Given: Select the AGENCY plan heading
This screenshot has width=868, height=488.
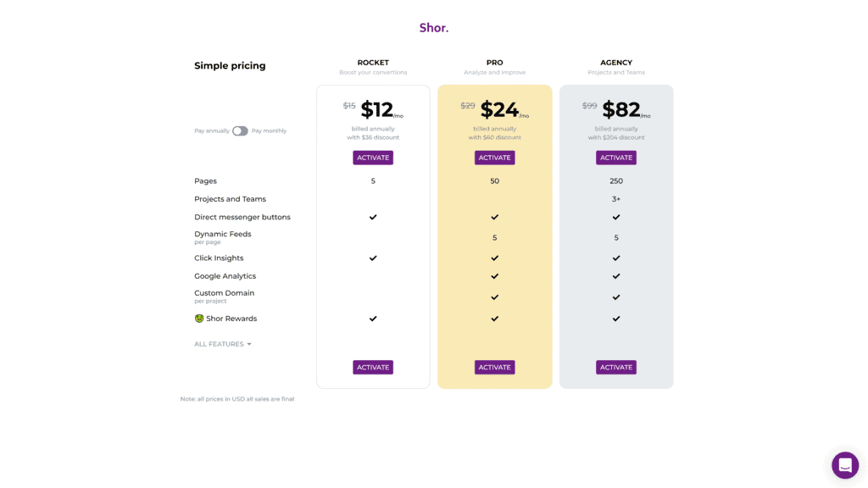Looking at the screenshot, I should coord(616,63).
